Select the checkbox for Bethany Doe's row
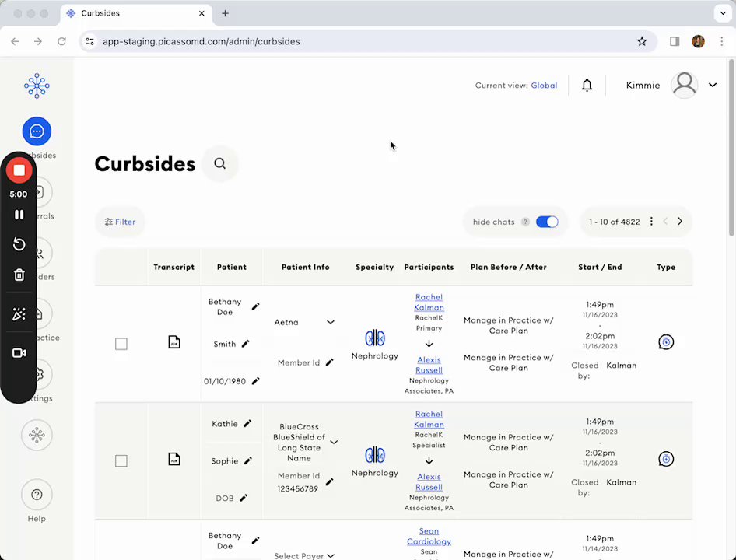The width and height of the screenshot is (736, 560). pos(121,344)
